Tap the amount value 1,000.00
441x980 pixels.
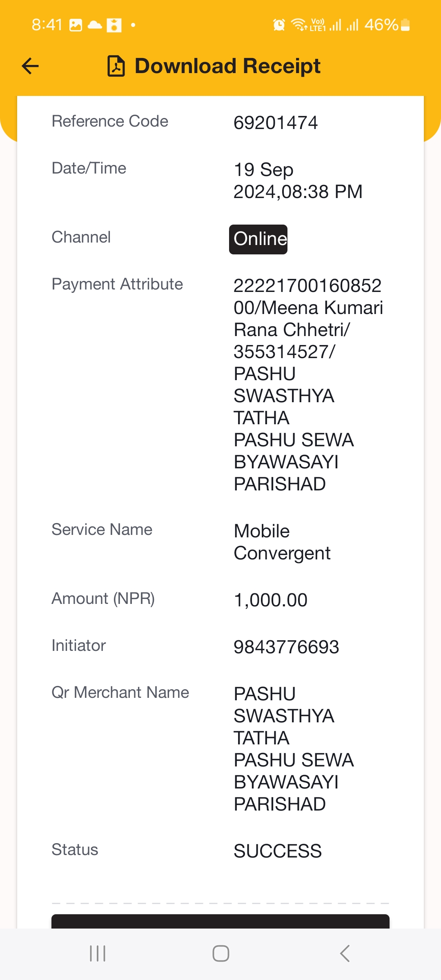tap(270, 600)
